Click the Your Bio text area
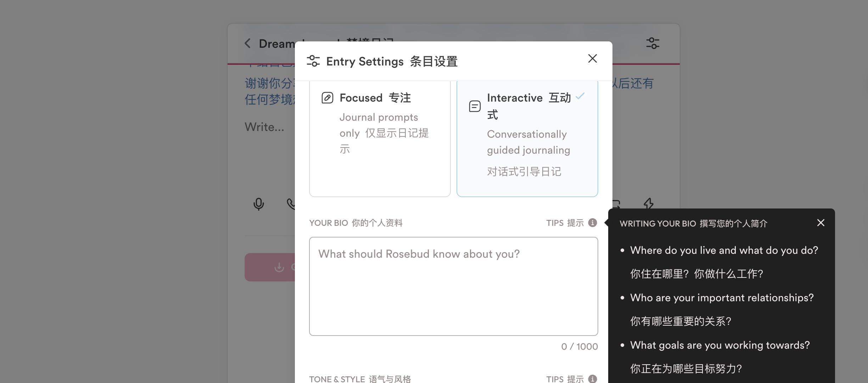This screenshot has height=383, width=868. tap(453, 286)
